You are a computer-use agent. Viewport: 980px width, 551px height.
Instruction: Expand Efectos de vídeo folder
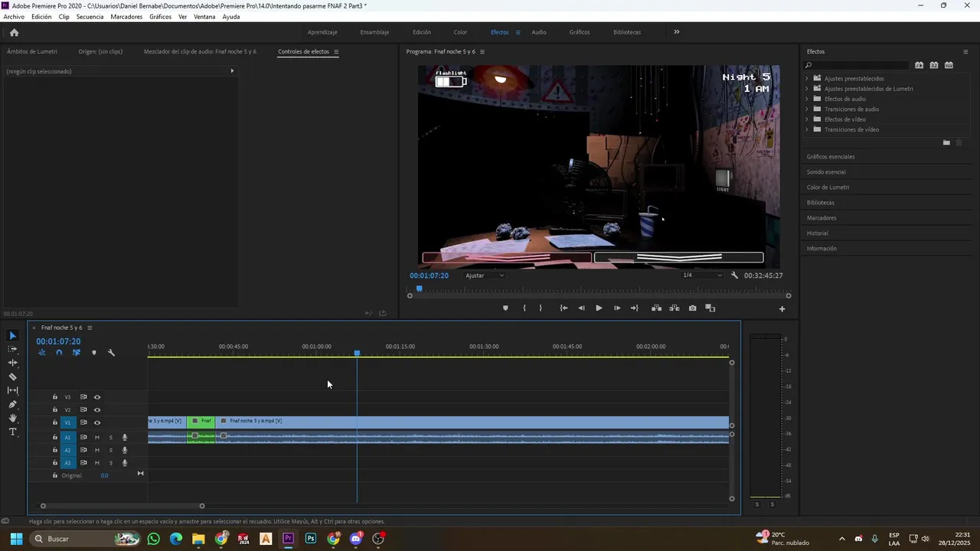[807, 119]
